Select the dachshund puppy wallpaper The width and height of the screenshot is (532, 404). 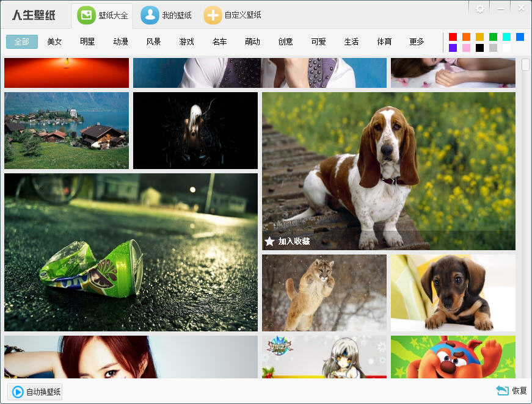tap(453, 293)
